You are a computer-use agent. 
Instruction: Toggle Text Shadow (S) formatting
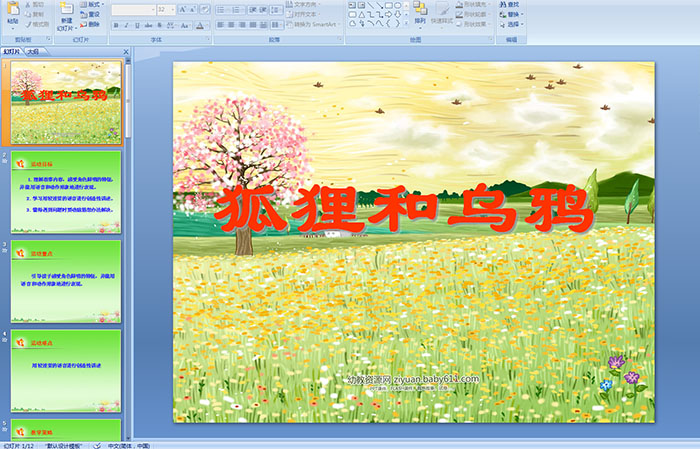[x=160, y=25]
